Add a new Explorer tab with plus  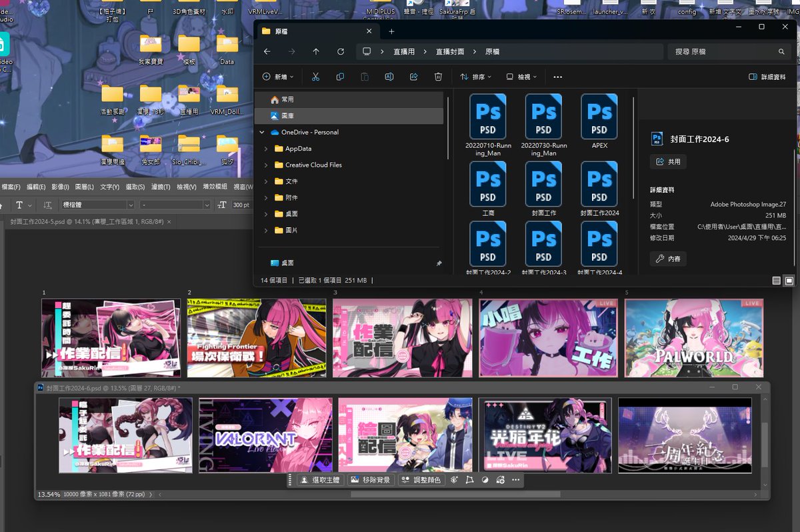click(391, 31)
